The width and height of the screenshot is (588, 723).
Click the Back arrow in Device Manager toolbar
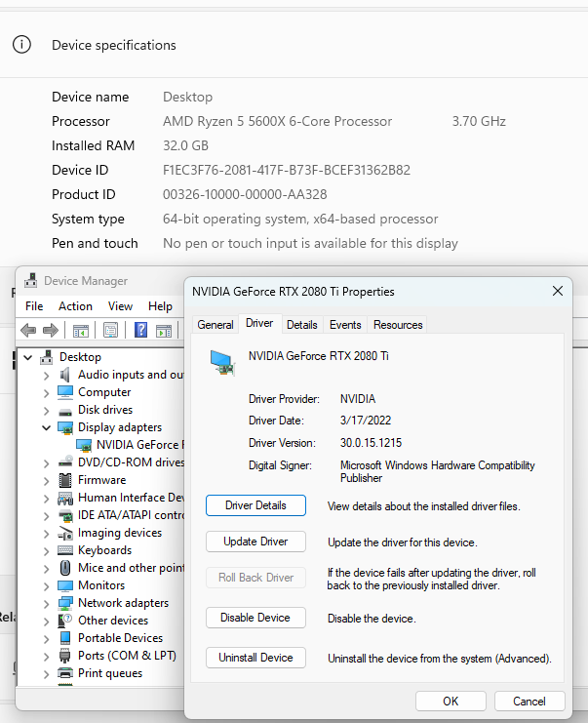(x=28, y=330)
